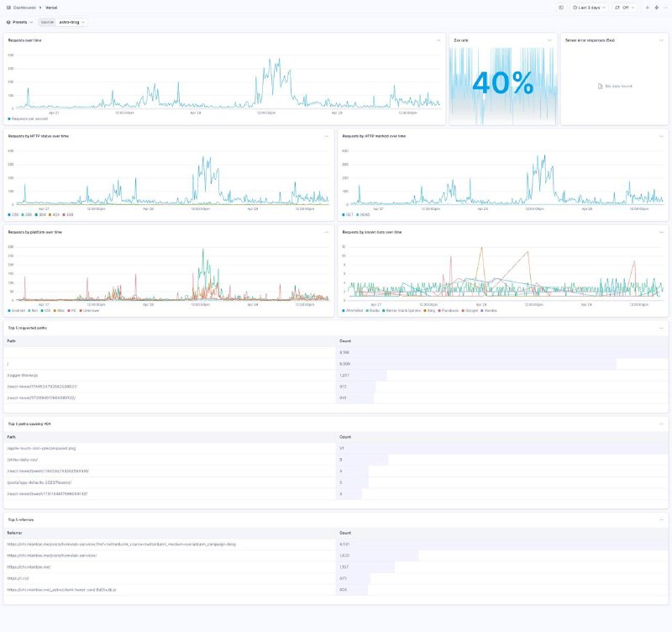Click the plus icon in top toolbar

coord(647,8)
